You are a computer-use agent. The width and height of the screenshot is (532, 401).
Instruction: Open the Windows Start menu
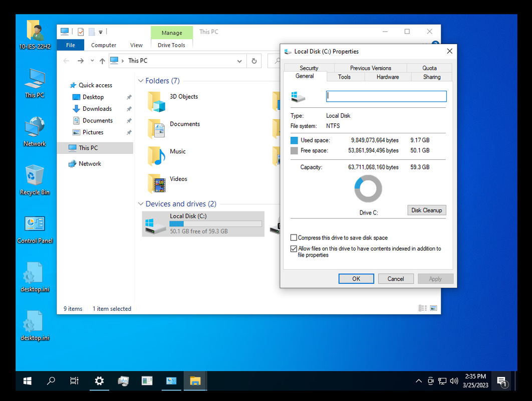(x=28, y=381)
